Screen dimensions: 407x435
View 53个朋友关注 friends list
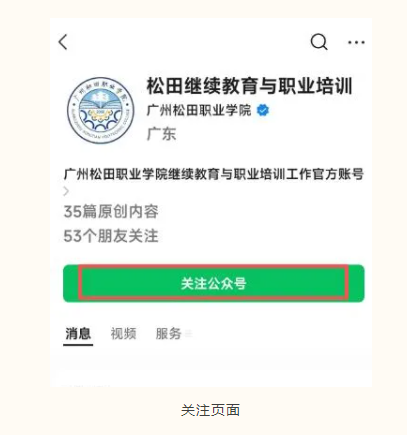(x=111, y=236)
